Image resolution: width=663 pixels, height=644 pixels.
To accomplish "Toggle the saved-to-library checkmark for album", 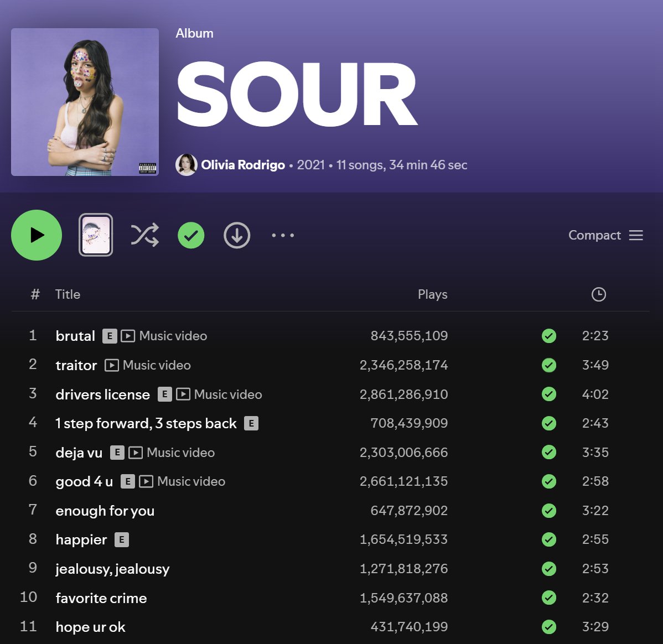I will pos(191,235).
